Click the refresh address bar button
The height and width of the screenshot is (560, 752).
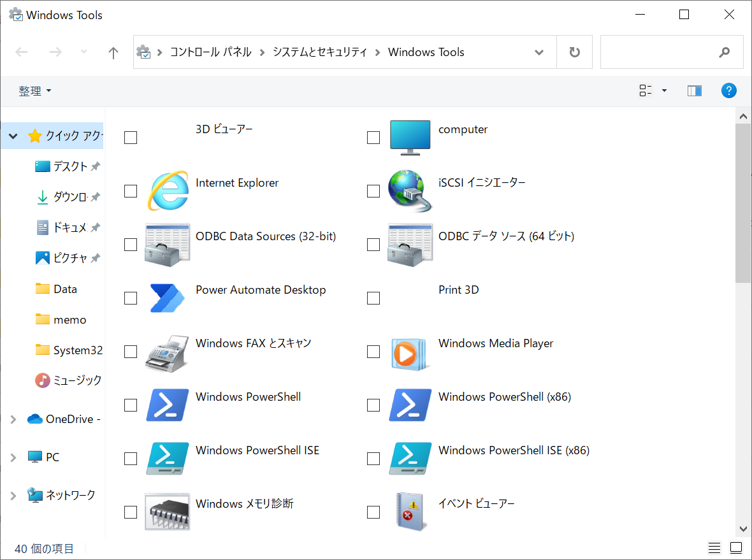575,52
